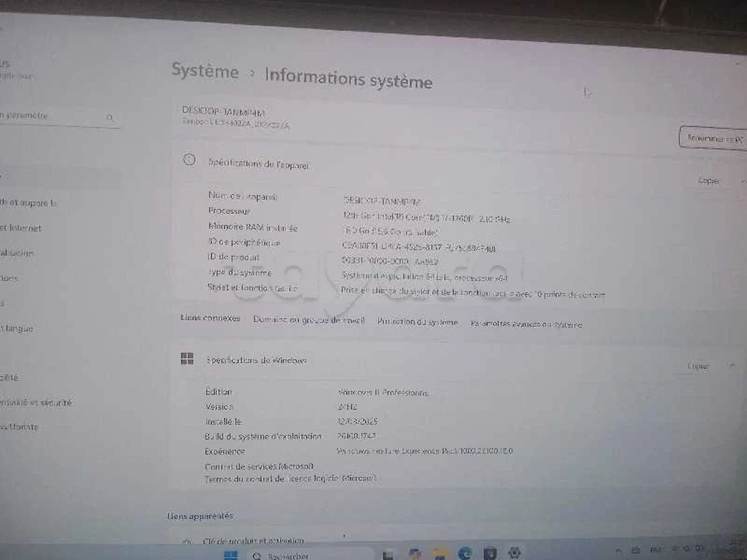Click the FRA language indicator
This screenshot has width=747, height=560.
coord(656,550)
